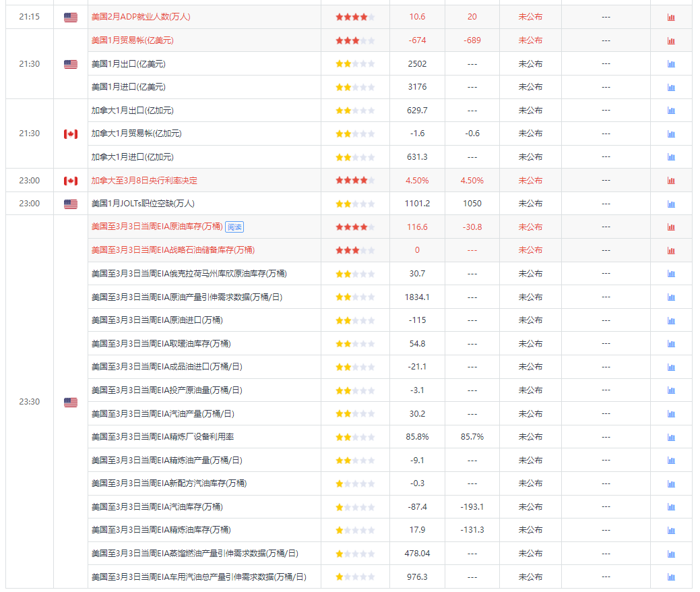Select 美国1月JOLTs职位空缺(万人) row title

point(143,204)
